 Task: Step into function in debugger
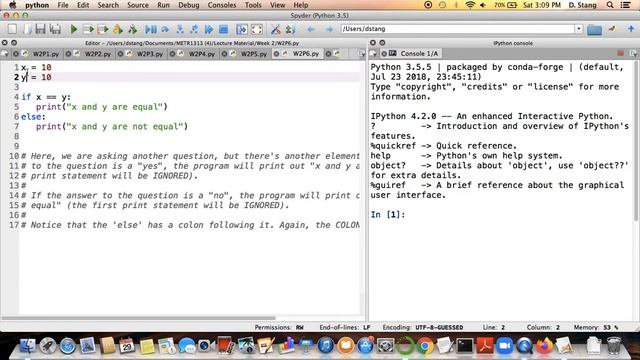point(180,29)
